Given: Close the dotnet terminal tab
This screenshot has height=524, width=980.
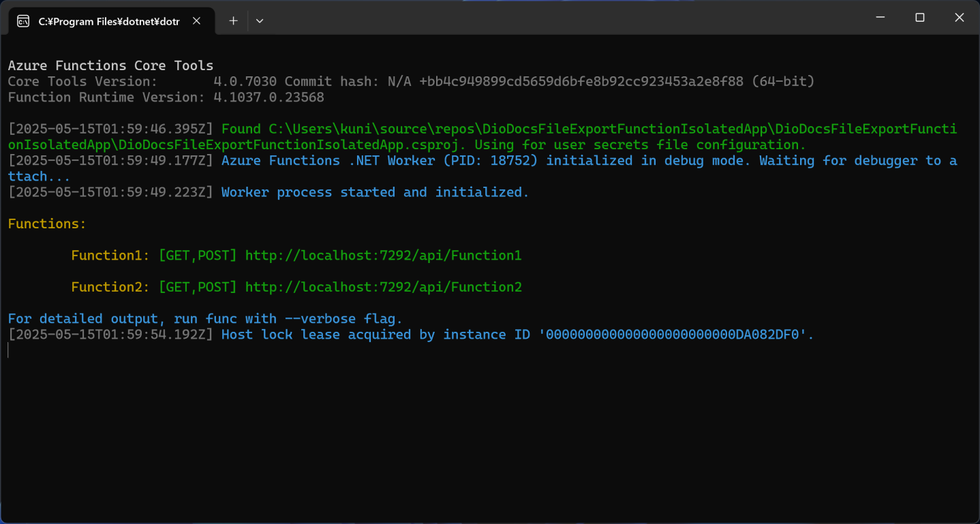Looking at the screenshot, I should click(x=196, y=21).
